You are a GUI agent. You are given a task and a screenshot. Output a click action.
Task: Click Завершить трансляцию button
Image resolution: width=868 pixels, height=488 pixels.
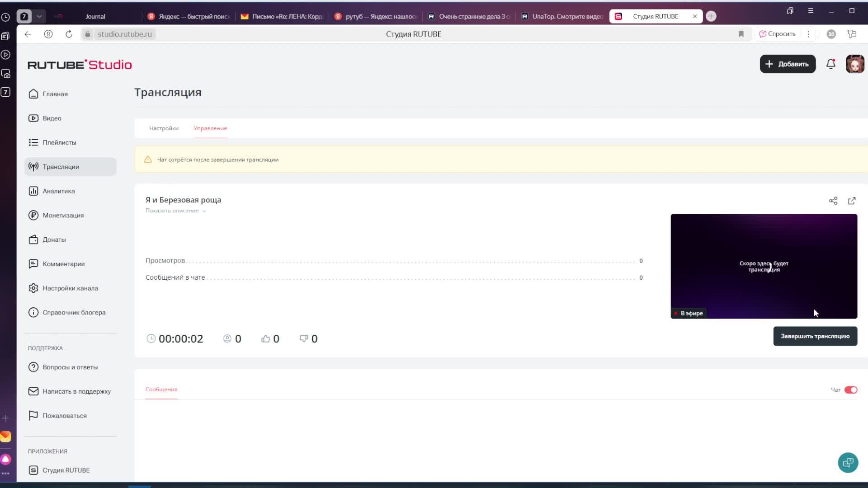(x=815, y=336)
